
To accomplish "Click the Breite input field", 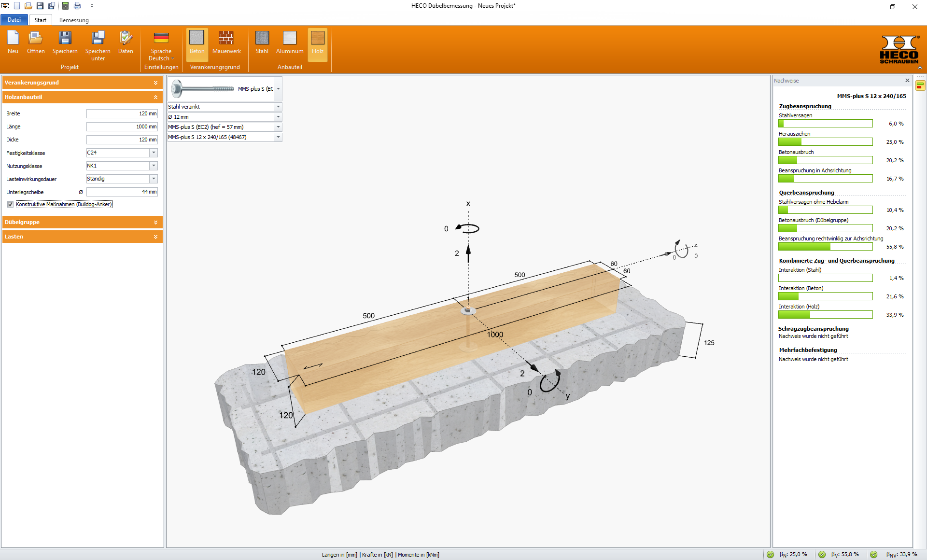I will (x=122, y=114).
